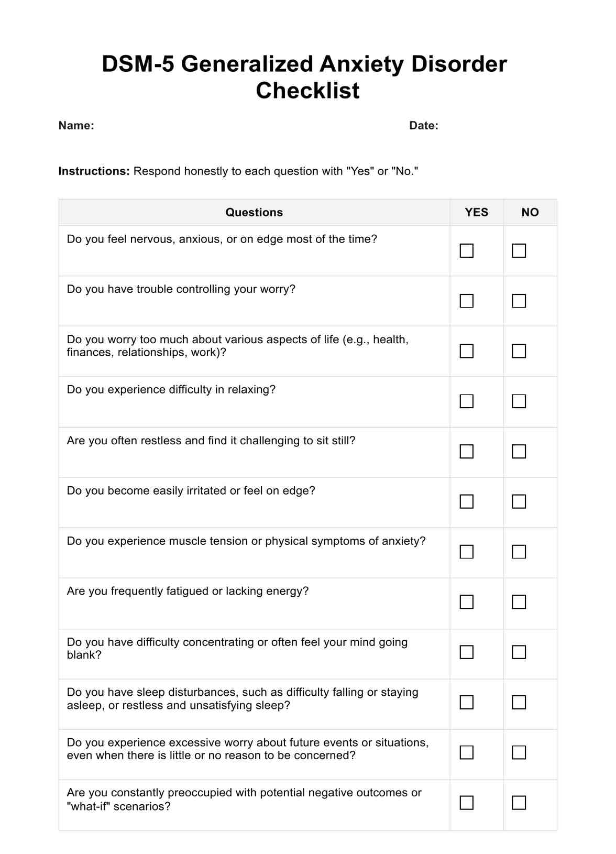Tick NO for trouble controlling your worry

[x=519, y=301]
